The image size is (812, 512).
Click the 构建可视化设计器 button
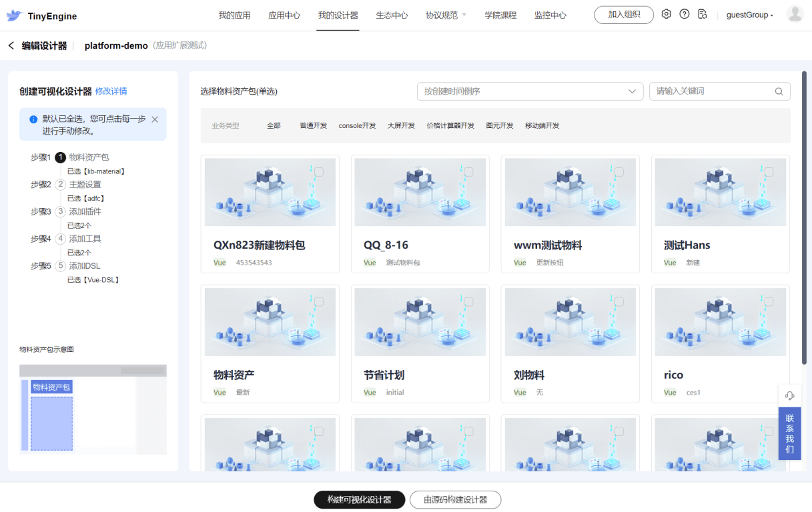click(360, 499)
